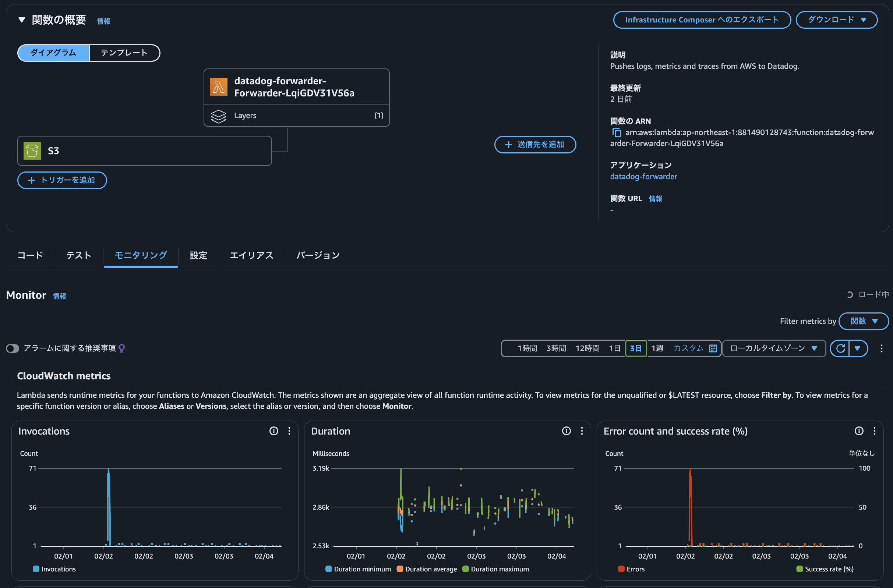Open 情報 link next to Monitor
The width and height of the screenshot is (893, 588).
pos(59,296)
